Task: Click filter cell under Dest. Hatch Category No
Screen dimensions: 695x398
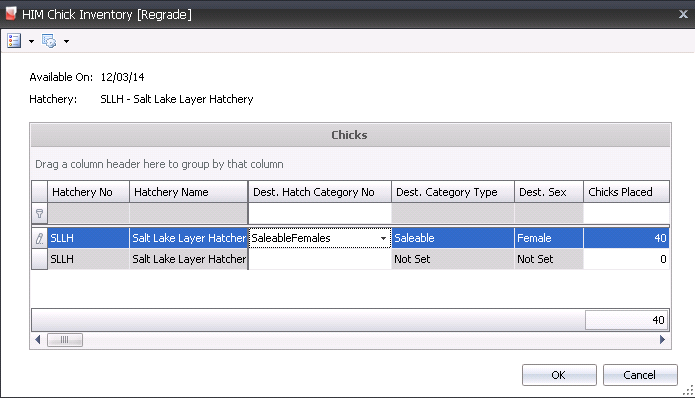Action: (320, 214)
